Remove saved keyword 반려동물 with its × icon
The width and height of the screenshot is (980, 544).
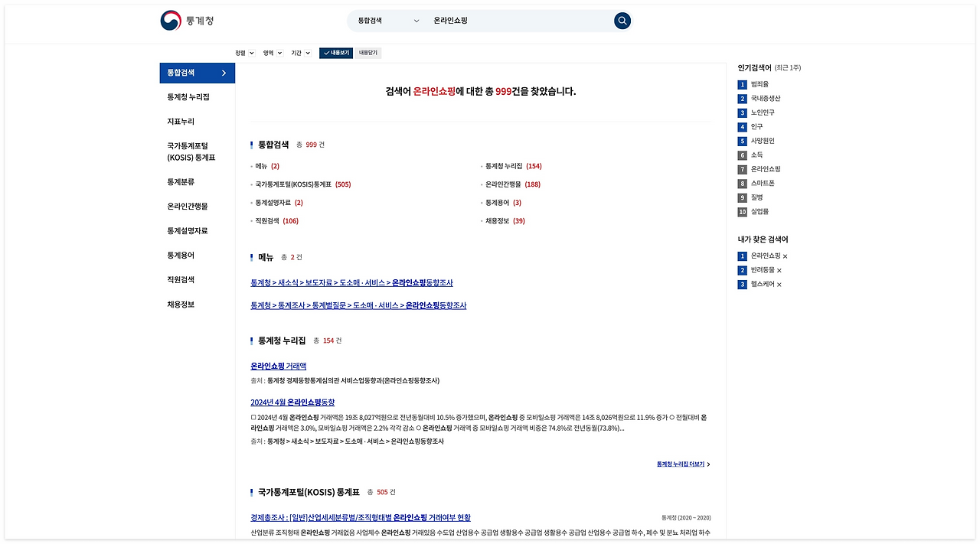[779, 270]
